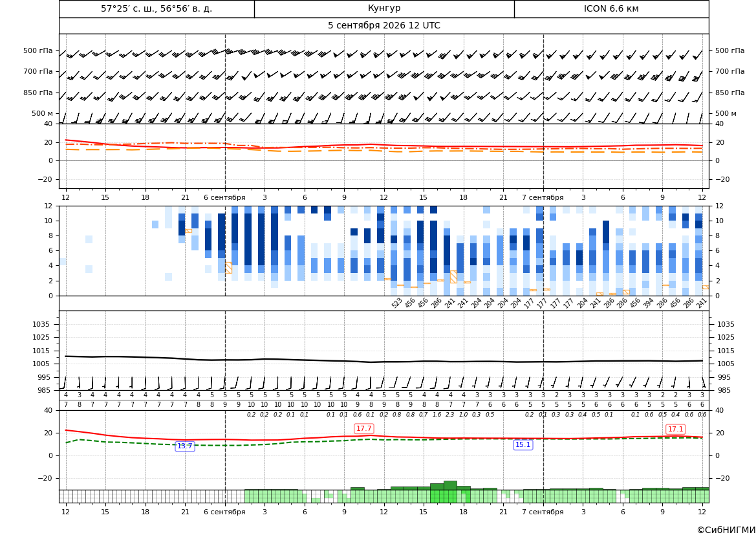Viewport: 756px width, 535px height.
Task: Click the blue 15.1 minimum temperature label
Action: click(x=523, y=445)
